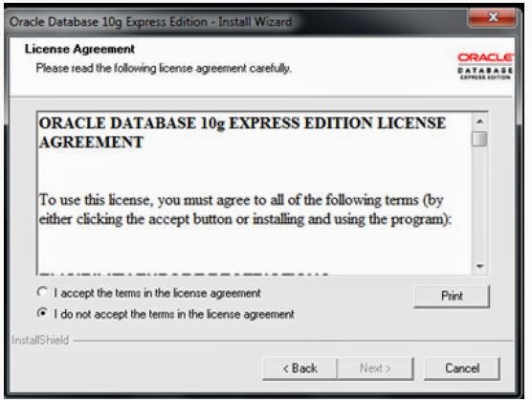
Task: Click the grayed-out Next > button
Action: (375, 368)
